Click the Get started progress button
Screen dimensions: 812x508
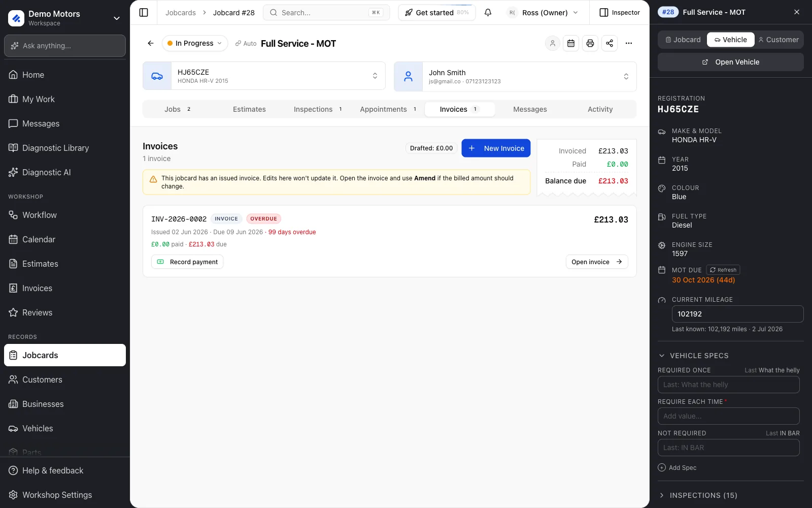[437, 13]
